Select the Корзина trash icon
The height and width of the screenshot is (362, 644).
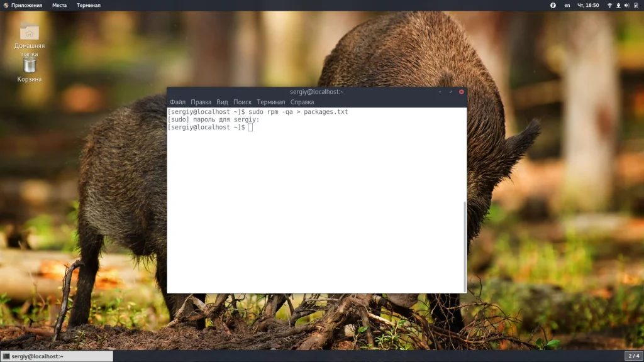pyautogui.click(x=29, y=70)
